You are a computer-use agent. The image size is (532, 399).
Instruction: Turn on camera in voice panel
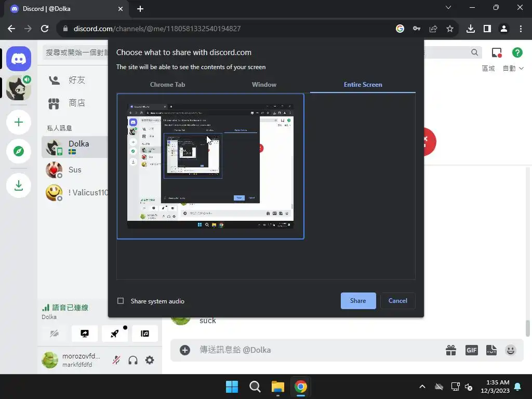coord(54,334)
